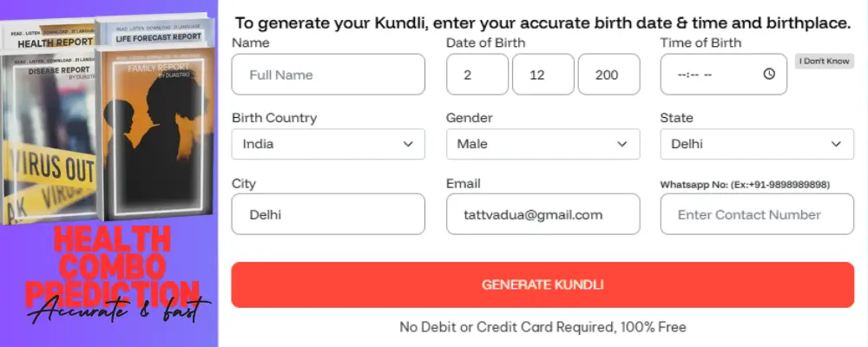
Task: Click the clock icon in Time of Birth
Action: point(769,75)
